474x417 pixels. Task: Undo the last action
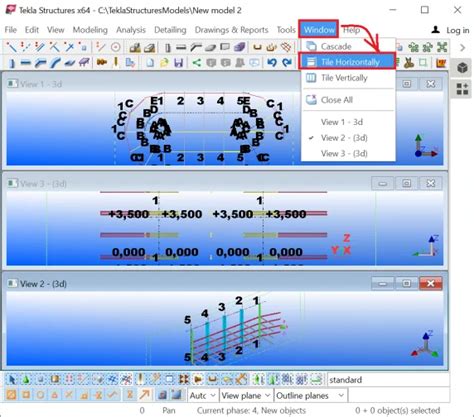(x=272, y=62)
